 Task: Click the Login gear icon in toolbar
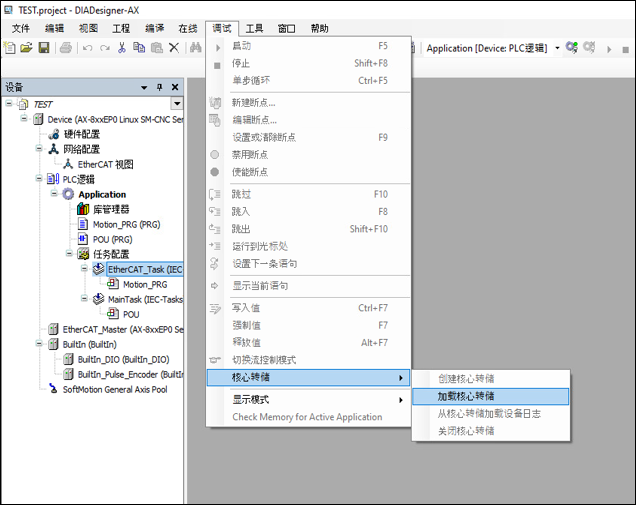571,48
